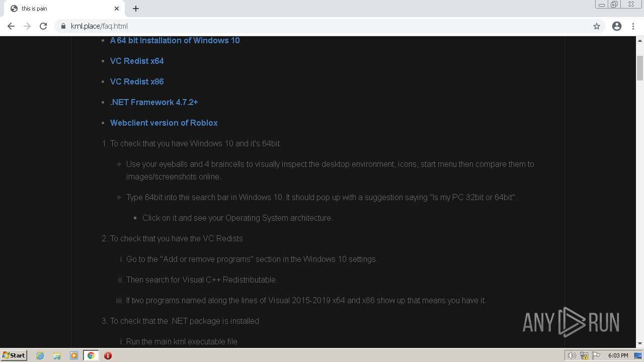Click the volume speaker tray icon
This screenshot has height=362, width=644.
[572, 355]
